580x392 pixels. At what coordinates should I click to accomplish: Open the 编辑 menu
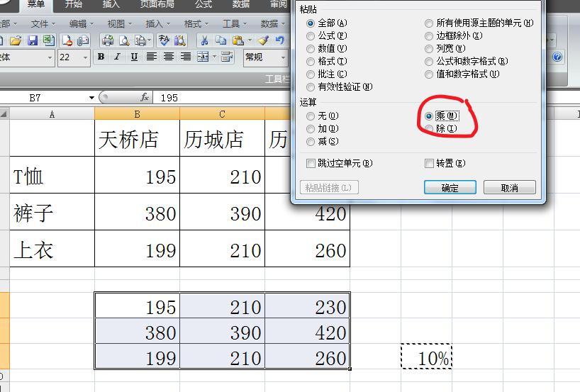[82, 24]
